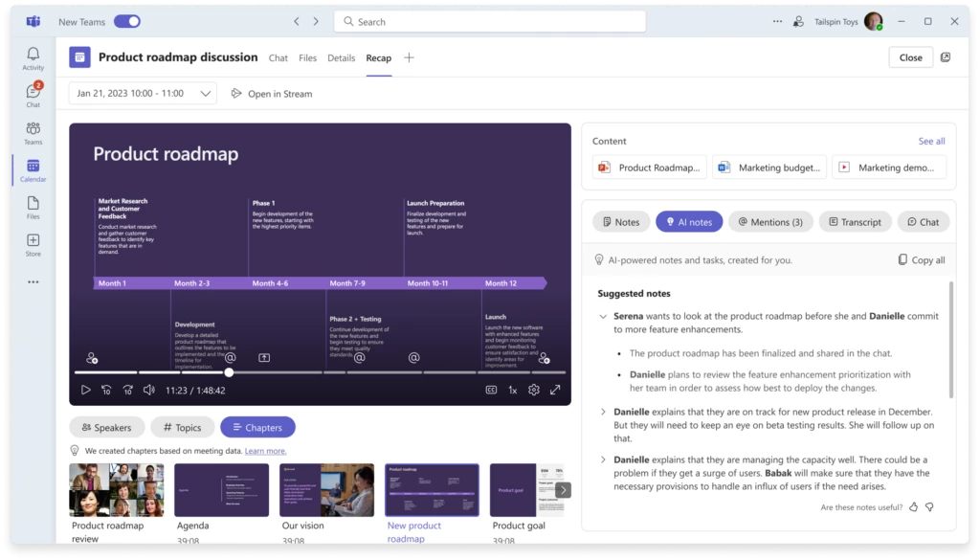Screen dimensions: 980x560
Task: Mark AI notes useful with thumbs up
Action: [912, 507]
